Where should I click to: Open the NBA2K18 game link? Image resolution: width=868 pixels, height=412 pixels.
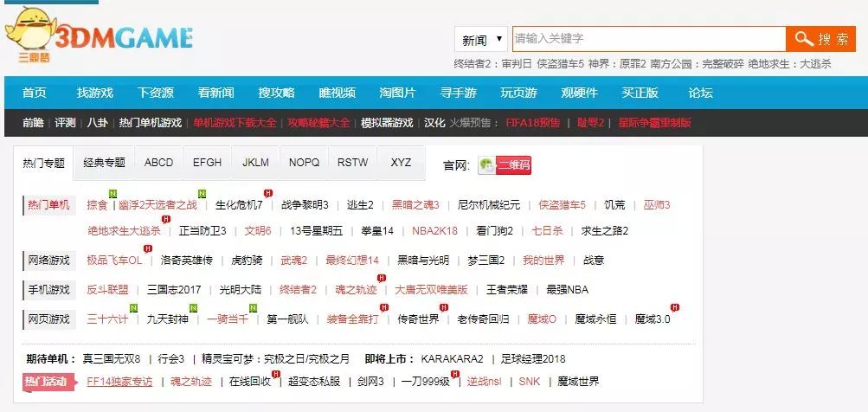point(434,231)
